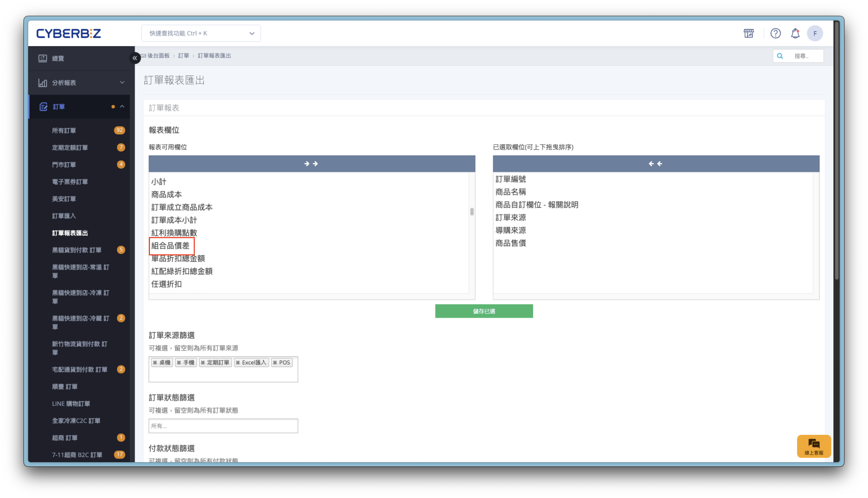Screen dimensions: 868x498
Task: Open the user avatar F menu
Action: click(x=815, y=33)
